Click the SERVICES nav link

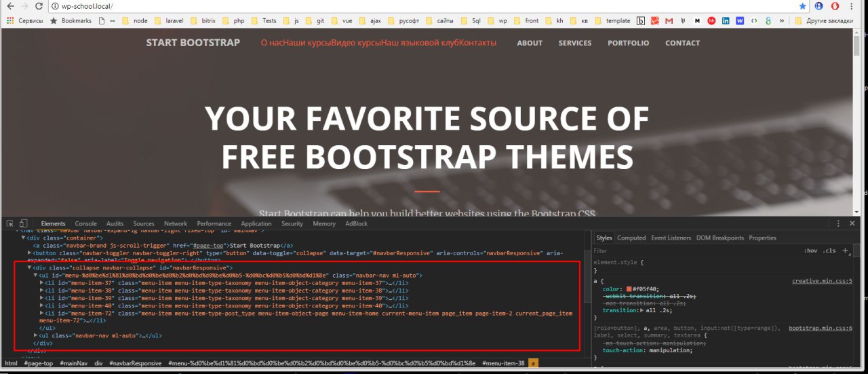coord(575,43)
